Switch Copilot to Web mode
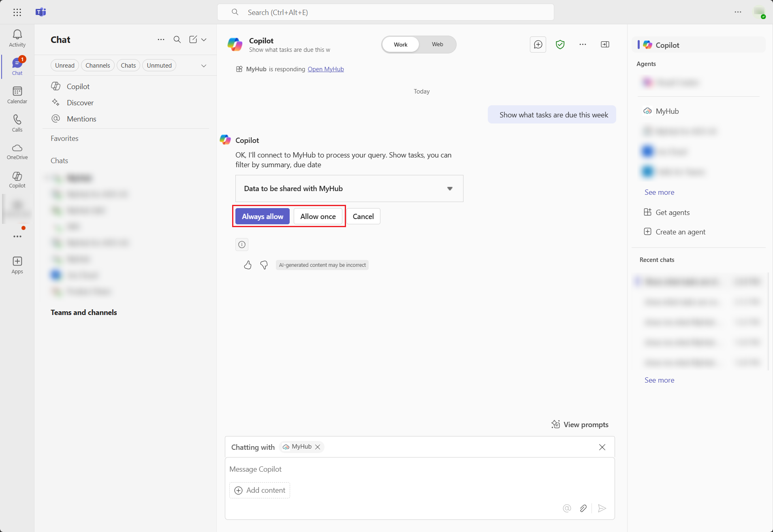773x532 pixels. [437, 45]
